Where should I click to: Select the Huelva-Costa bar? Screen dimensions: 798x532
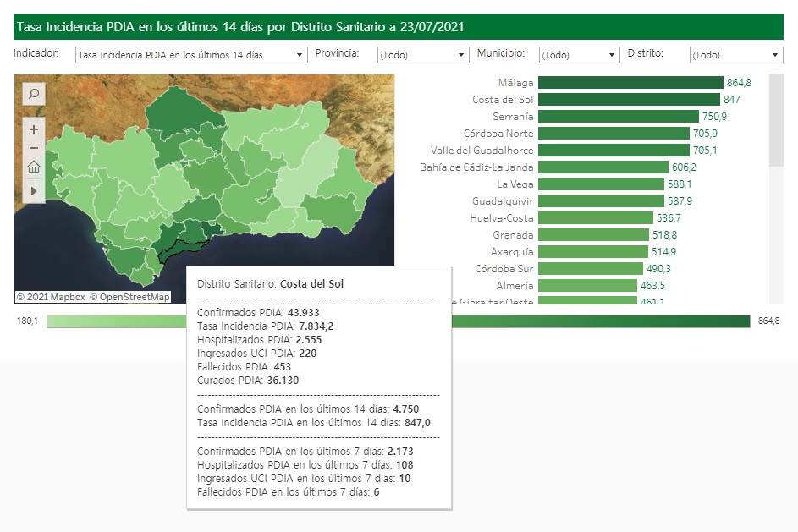(596, 217)
